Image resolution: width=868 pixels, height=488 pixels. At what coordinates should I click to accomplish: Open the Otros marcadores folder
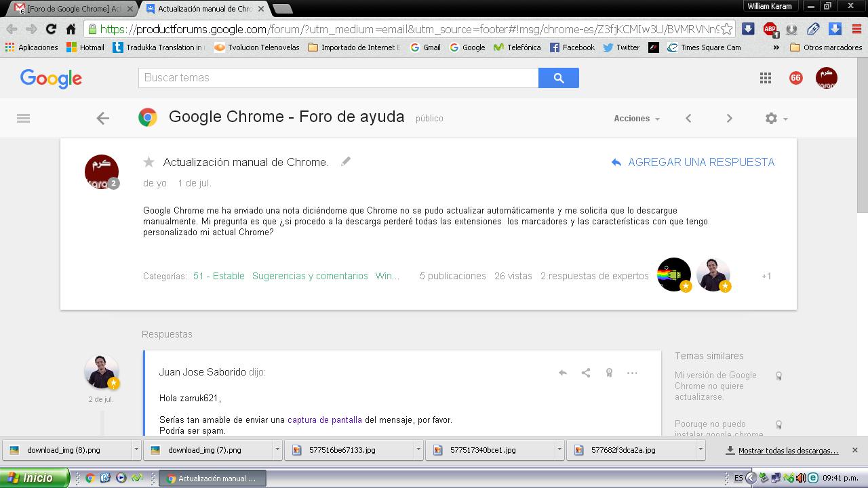[826, 47]
